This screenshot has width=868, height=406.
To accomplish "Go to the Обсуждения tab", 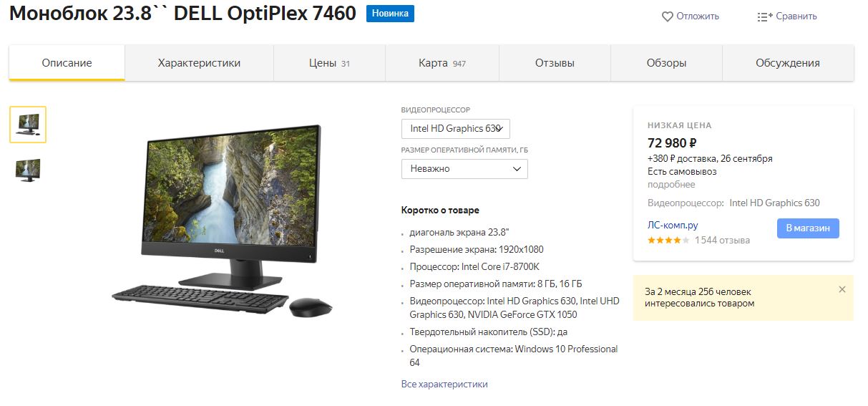I will pyautogui.click(x=788, y=63).
